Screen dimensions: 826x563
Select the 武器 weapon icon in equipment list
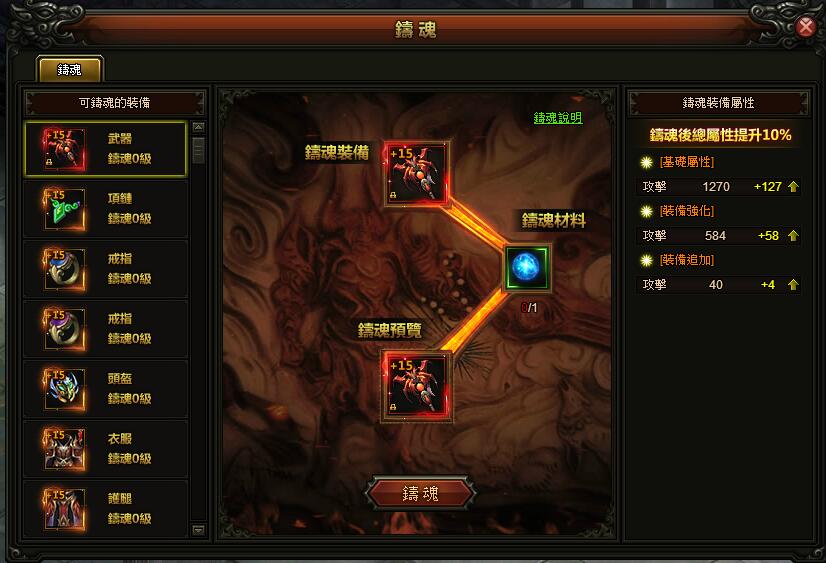(x=64, y=149)
